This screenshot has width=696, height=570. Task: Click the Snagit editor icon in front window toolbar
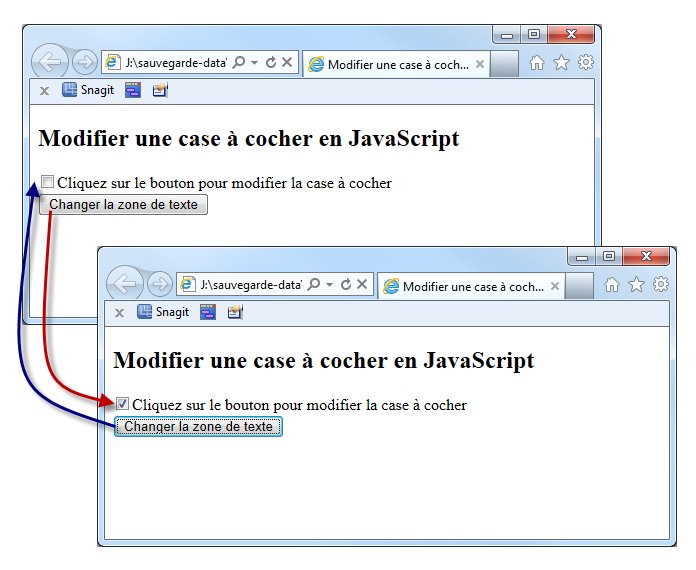tap(235, 312)
